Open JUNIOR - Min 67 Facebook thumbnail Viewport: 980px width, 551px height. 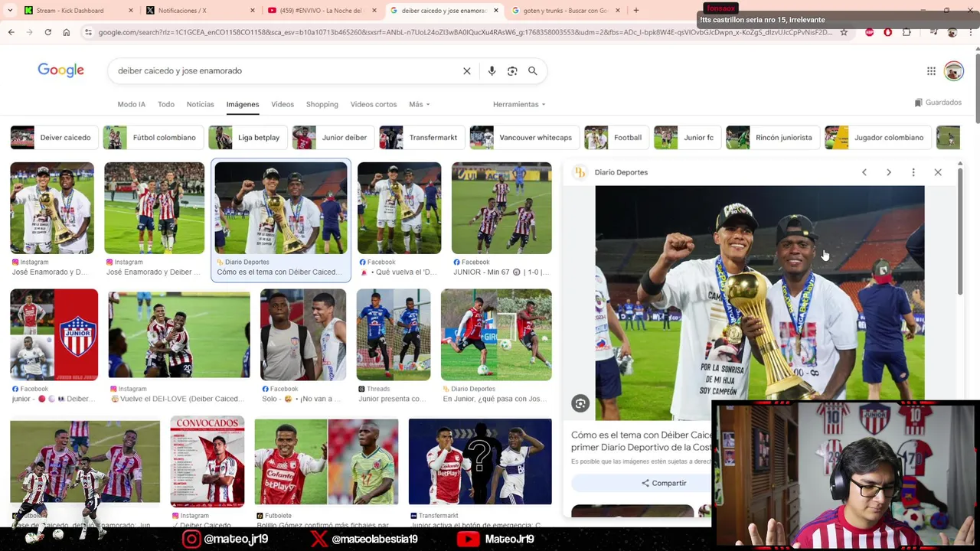[x=501, y=208]
